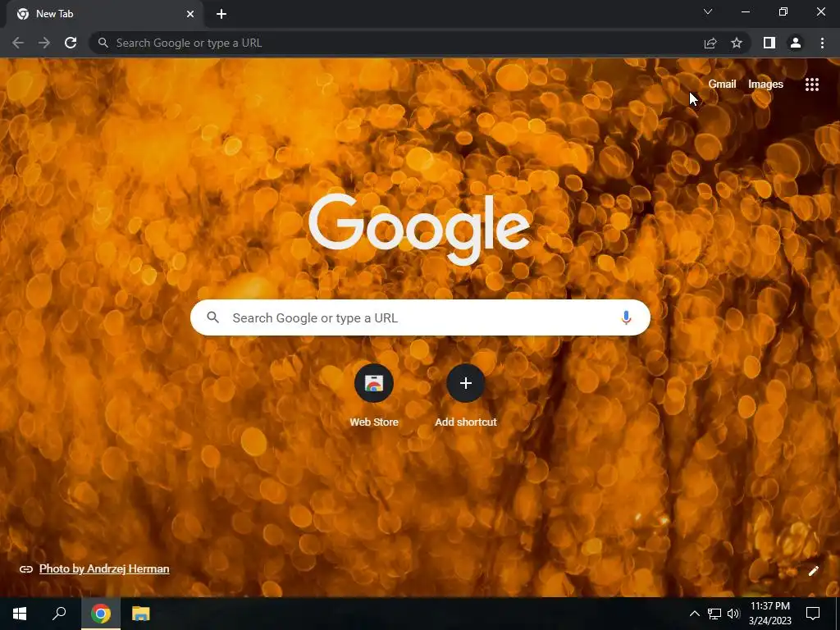The image size is (840, 630).
Task: Focus the Google search box
Action: (x=420, y=317)
